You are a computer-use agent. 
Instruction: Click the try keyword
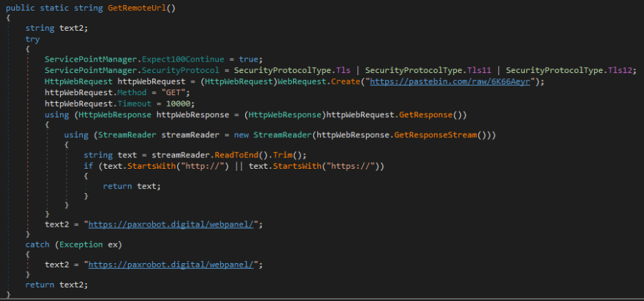32,39
